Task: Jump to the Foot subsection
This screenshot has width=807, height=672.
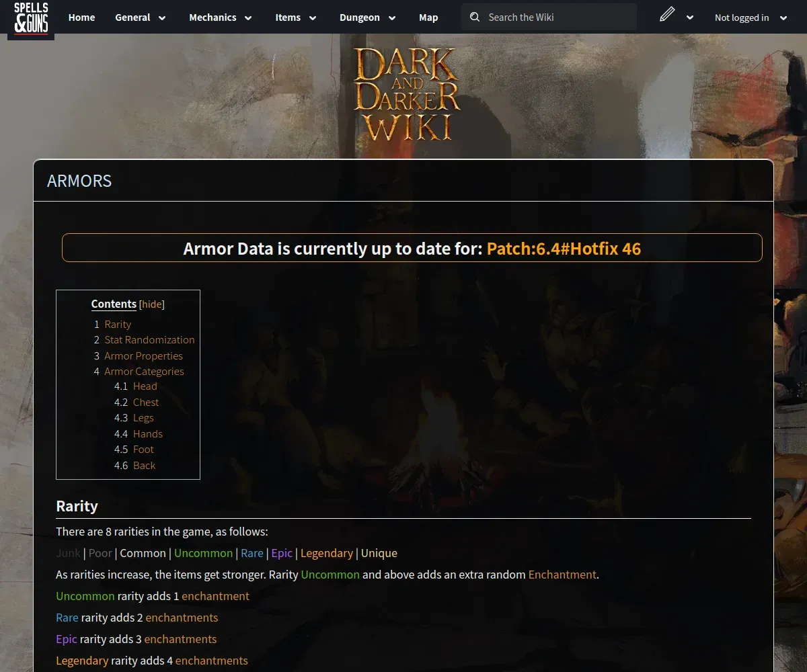Action: [x=143, y=450]
